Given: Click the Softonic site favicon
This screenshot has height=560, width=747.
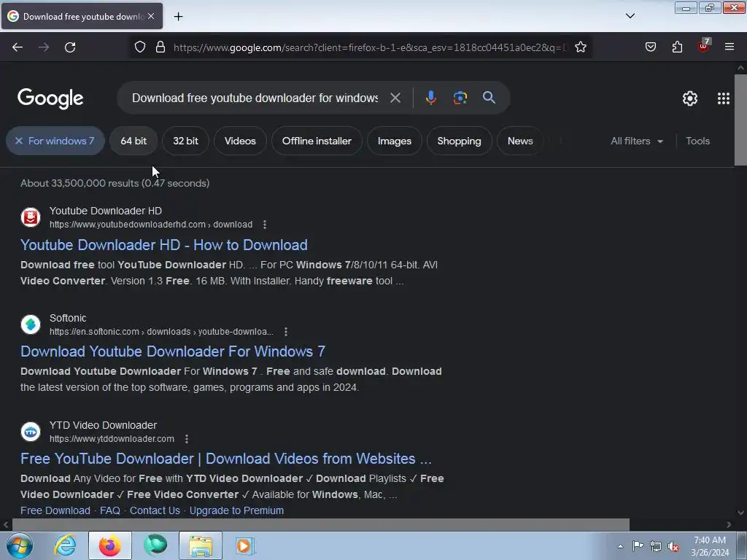Looking at the screenshot, I should (x=31, y=324).
